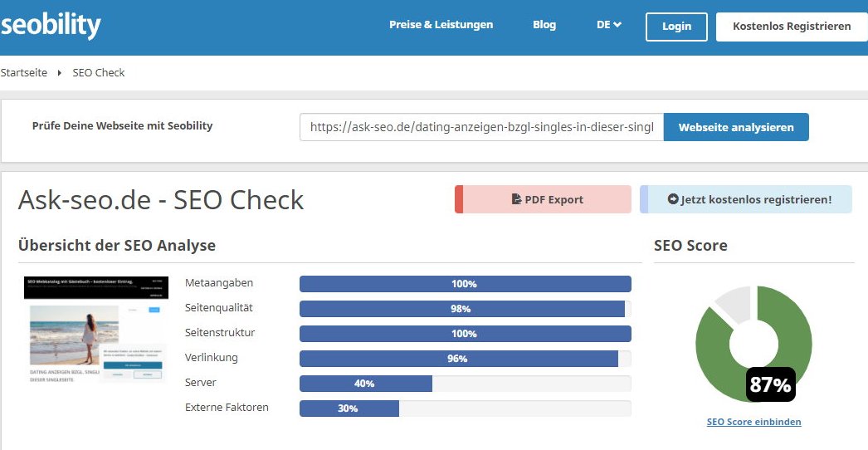The width and height of the screenshot is (868, 450).
Task: Click Prüfe Deine Webseite mit Seobility text
Action: [122, 126]
